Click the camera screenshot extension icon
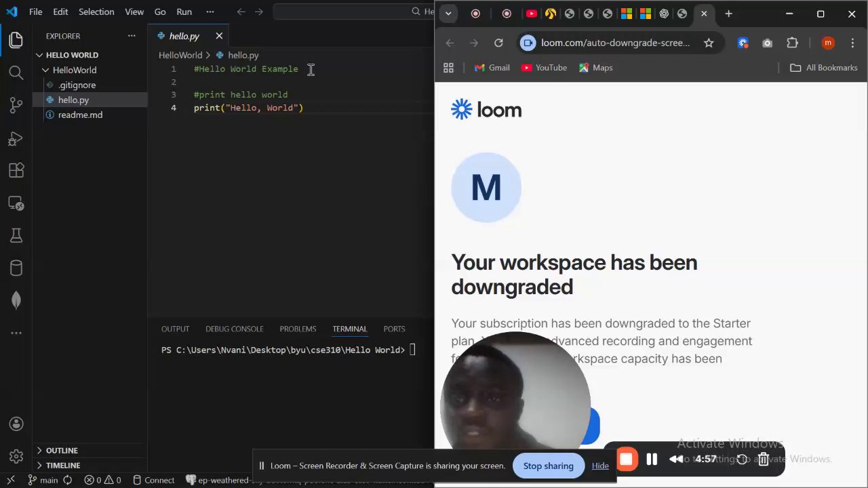The width and height of the screenshot is (868, 488). point(767,43)
